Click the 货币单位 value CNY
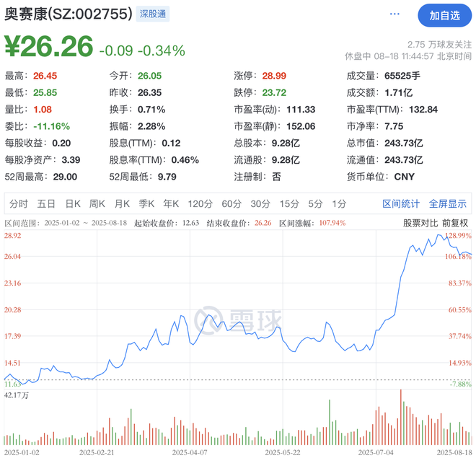The image size is (476, 458). [x=405, y=177]
